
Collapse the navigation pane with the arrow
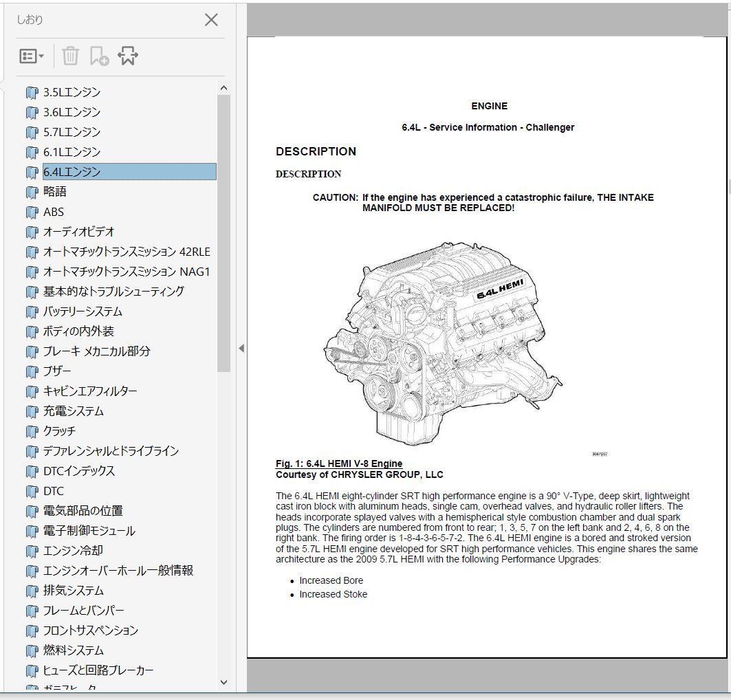pos(241,348)
